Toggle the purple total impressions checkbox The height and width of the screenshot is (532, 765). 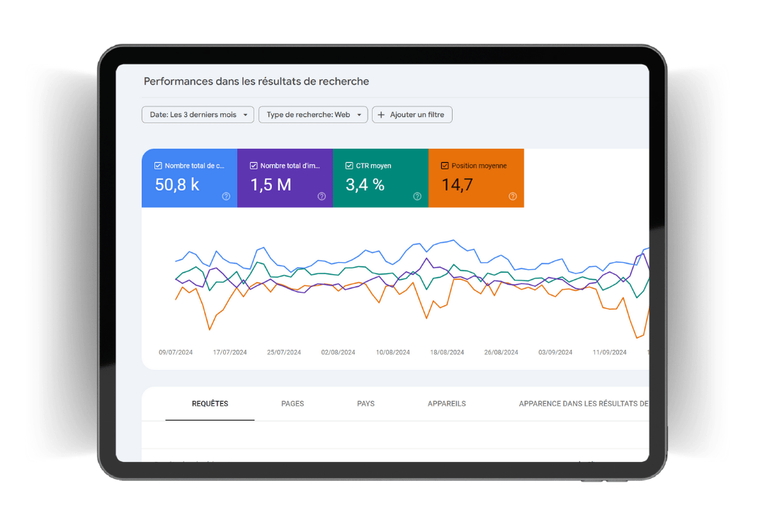pos(254,166)
